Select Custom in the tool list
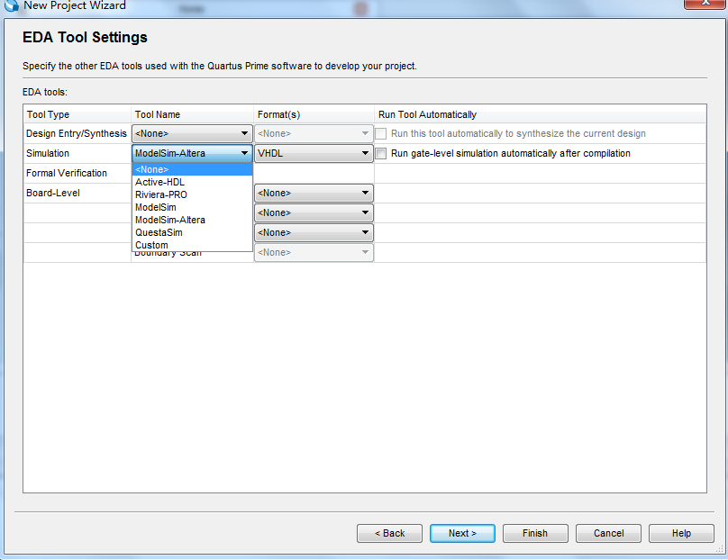 (x=192, y=245)
